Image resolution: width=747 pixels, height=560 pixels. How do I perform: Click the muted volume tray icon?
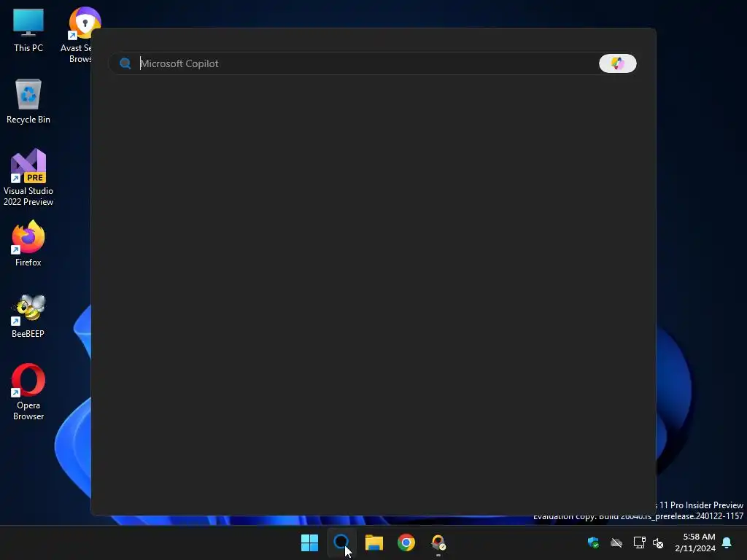pos(658,542)
